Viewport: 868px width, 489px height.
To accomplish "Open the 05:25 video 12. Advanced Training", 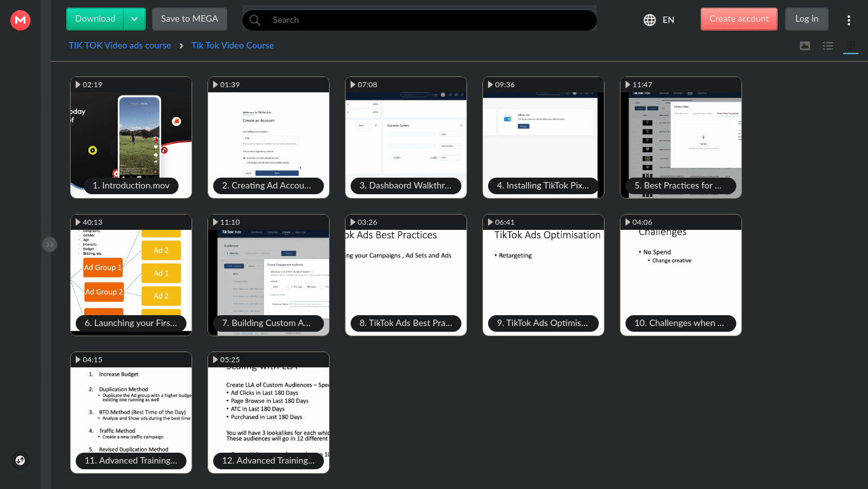I will [x=269, y=413].
